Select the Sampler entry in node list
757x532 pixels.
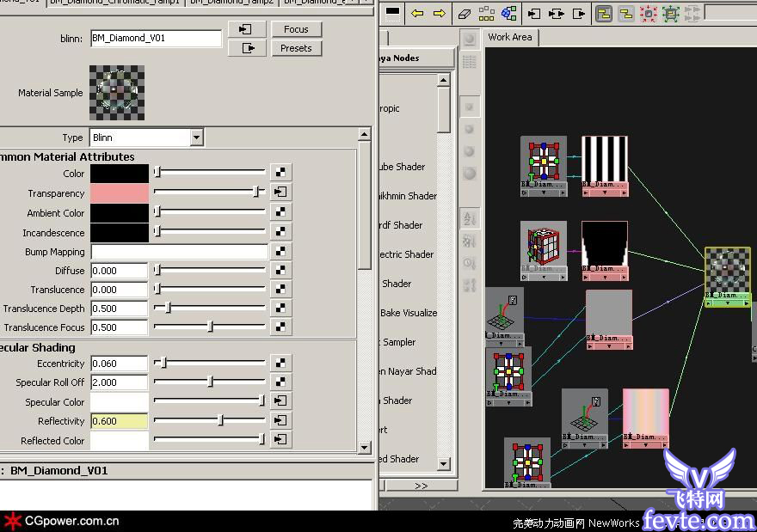point(399,342)
